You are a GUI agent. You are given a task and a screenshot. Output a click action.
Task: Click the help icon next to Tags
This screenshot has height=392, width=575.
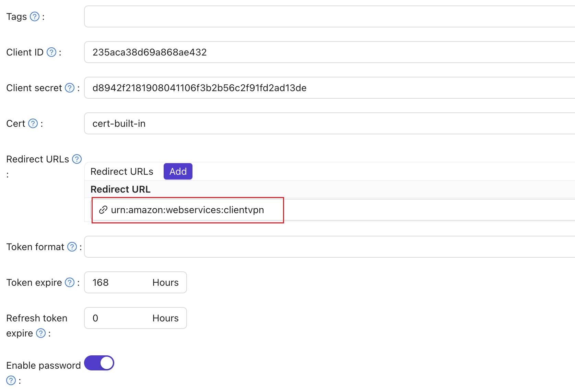[35, 16]
